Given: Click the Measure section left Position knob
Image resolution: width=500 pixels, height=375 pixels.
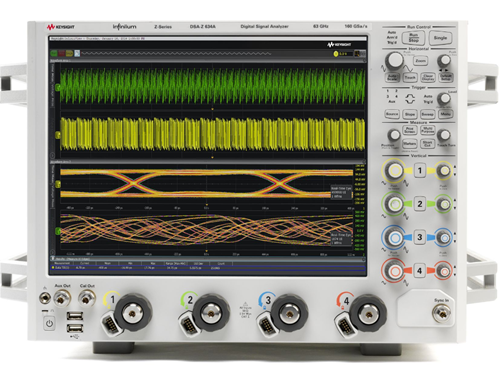Looking at the screenshot, I should pos(394,135).
